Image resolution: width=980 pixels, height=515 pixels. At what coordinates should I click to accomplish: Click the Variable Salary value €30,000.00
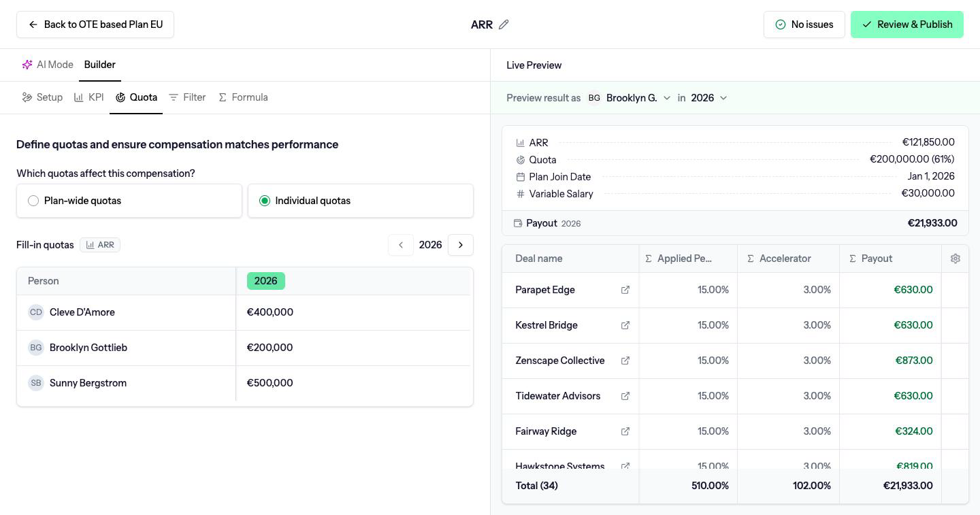(928, 194)
